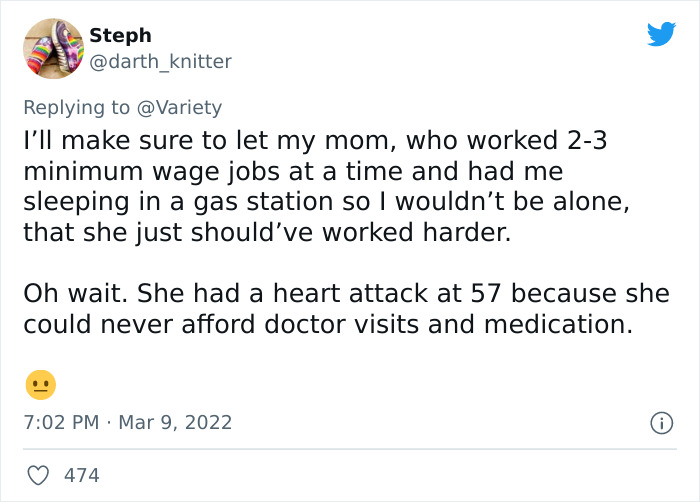Open the 7:02 PM timestamp
700x502 pixels.
pyautogui.click(x=60, y=422)
